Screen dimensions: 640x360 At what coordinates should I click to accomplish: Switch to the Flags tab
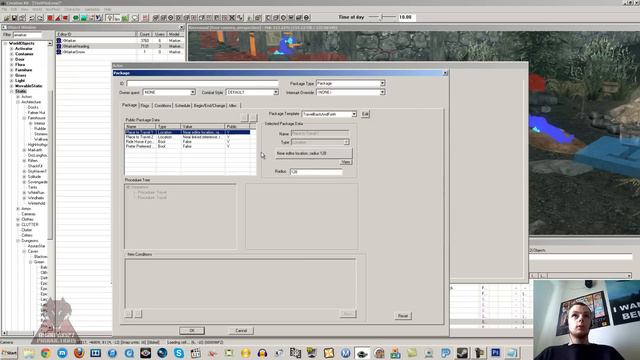(145, 106)
